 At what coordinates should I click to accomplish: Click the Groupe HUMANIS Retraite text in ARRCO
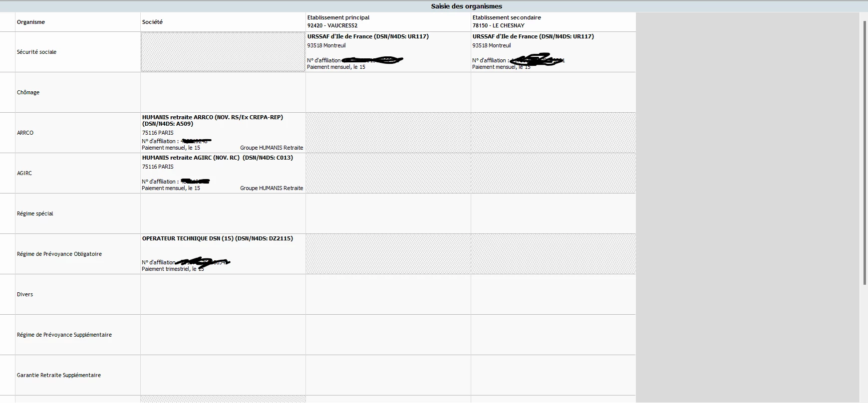point(272,148)
